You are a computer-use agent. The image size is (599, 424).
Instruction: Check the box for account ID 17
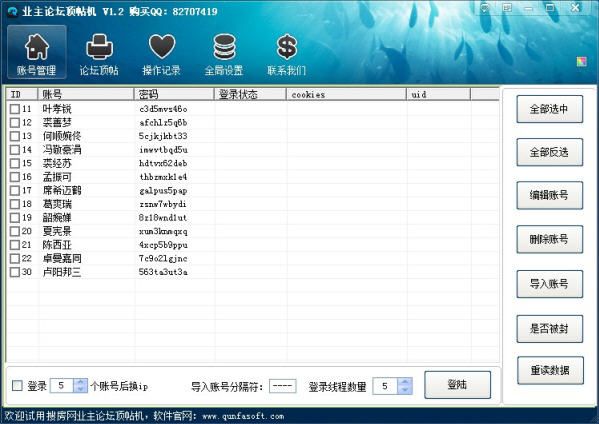click(15, 191)
